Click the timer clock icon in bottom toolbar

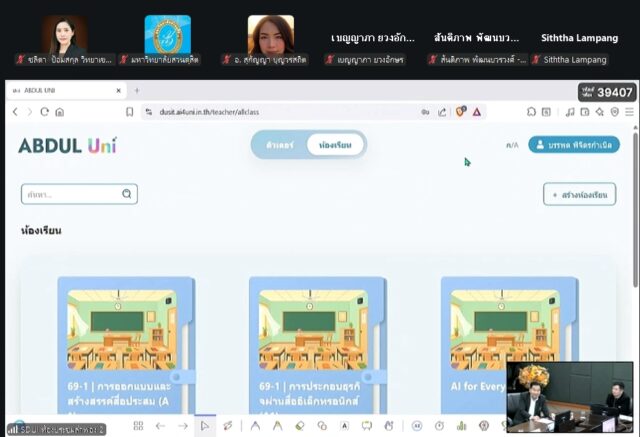439,426
